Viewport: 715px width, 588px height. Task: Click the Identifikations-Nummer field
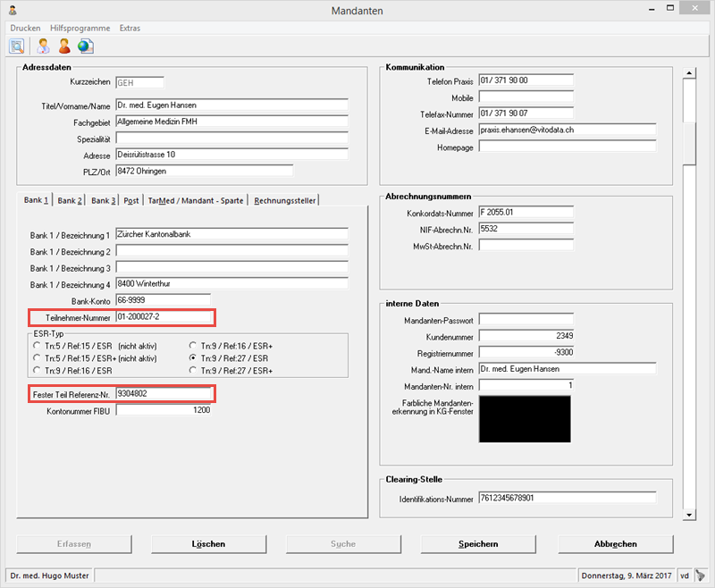pos(568,498)
